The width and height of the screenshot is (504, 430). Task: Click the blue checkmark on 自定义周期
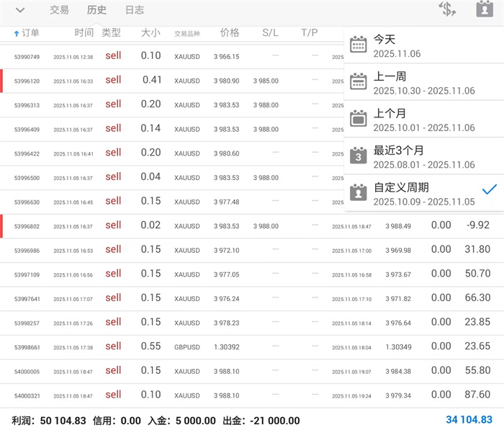point(490,189)
